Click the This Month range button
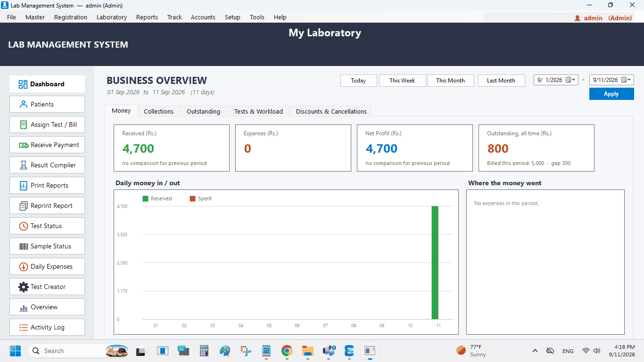 [450, 81]
